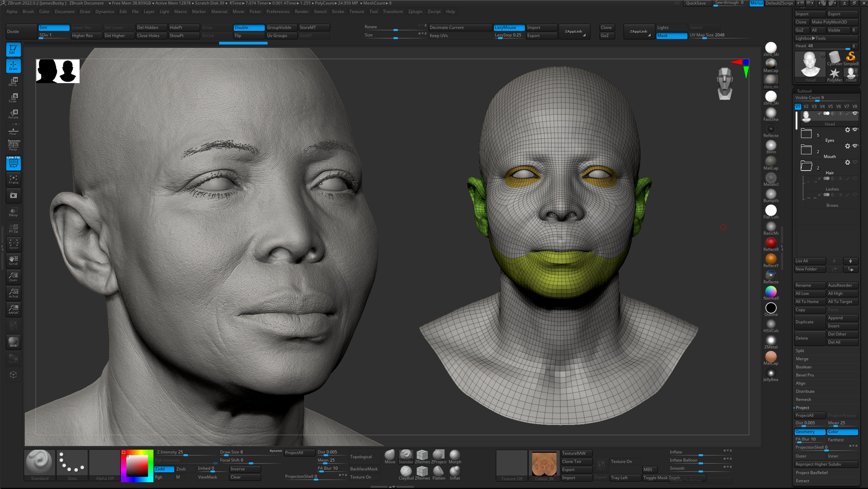Open the Zplugin menu
This screenshot has width=868, height=489.
pos(415,12)
